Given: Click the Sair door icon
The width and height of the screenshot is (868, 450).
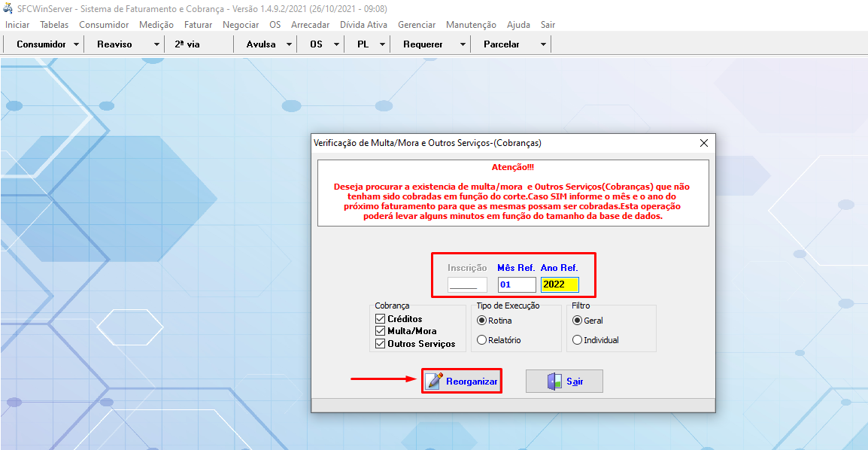Looking at the screenshot, I should point(554,382).
